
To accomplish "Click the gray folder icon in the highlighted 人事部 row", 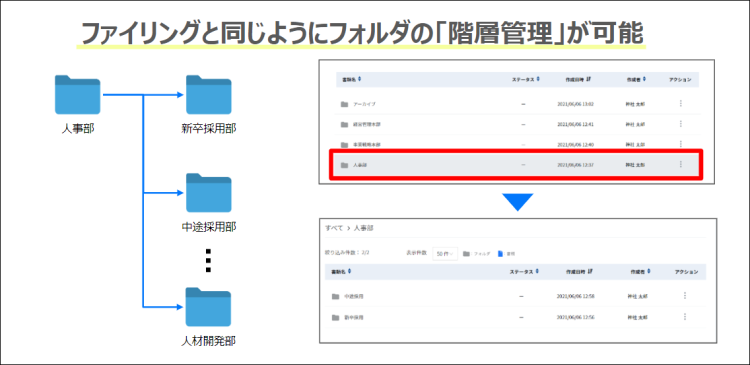I will [x=344, y=165].
